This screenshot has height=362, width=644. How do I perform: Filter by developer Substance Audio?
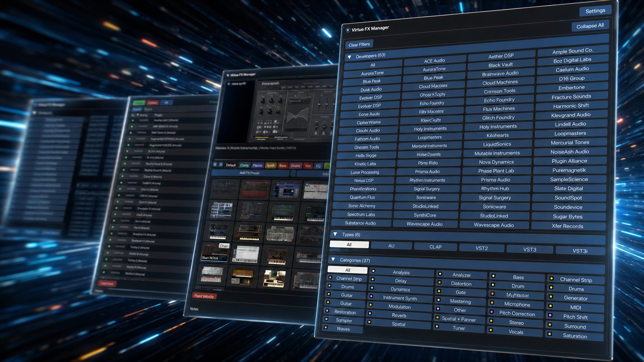tap(360, 223)
